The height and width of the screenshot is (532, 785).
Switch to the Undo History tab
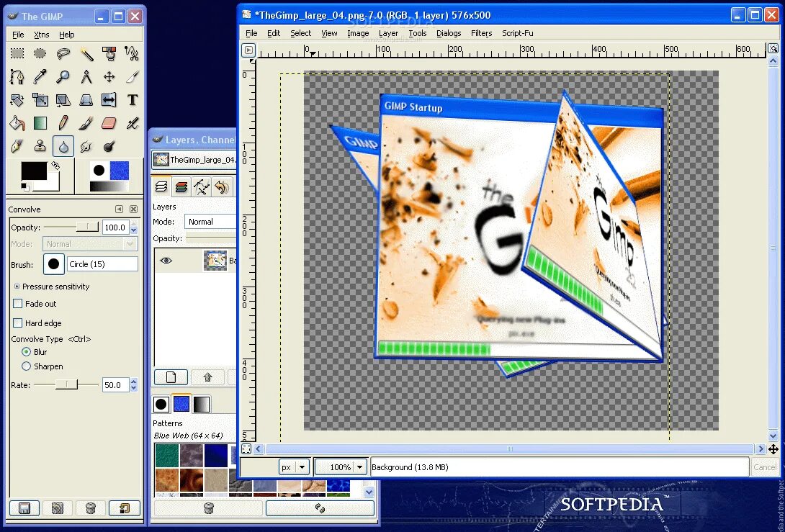(x=221, y=187)
